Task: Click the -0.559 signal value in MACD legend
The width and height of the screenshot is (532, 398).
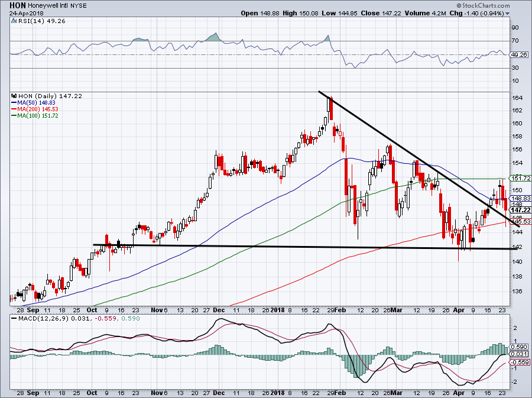Action: [x=106, y=319]
